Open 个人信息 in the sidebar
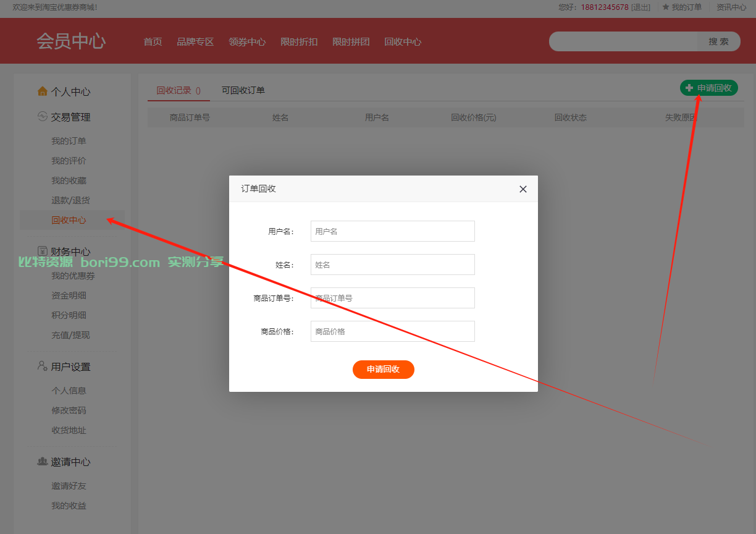 pyautogui.click(x=69, y=391)
